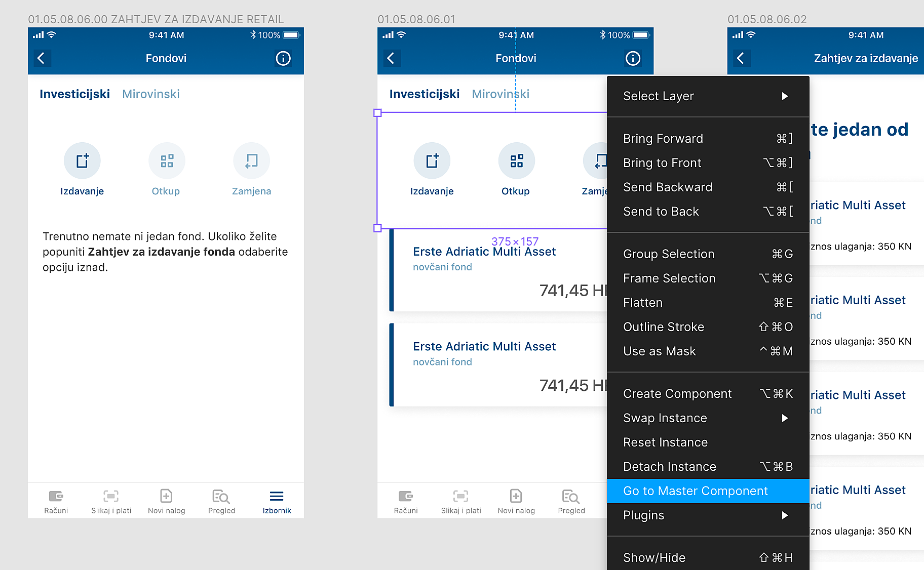Open the Plugins submenu
Screen dimensions: 924x570
(x=707, y=515)
